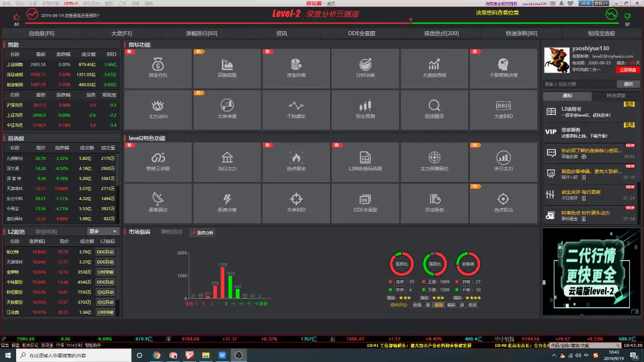
Task: Open 短线精灵 magnifier tile
Action: pyautogui.click(x=434, y=110)
